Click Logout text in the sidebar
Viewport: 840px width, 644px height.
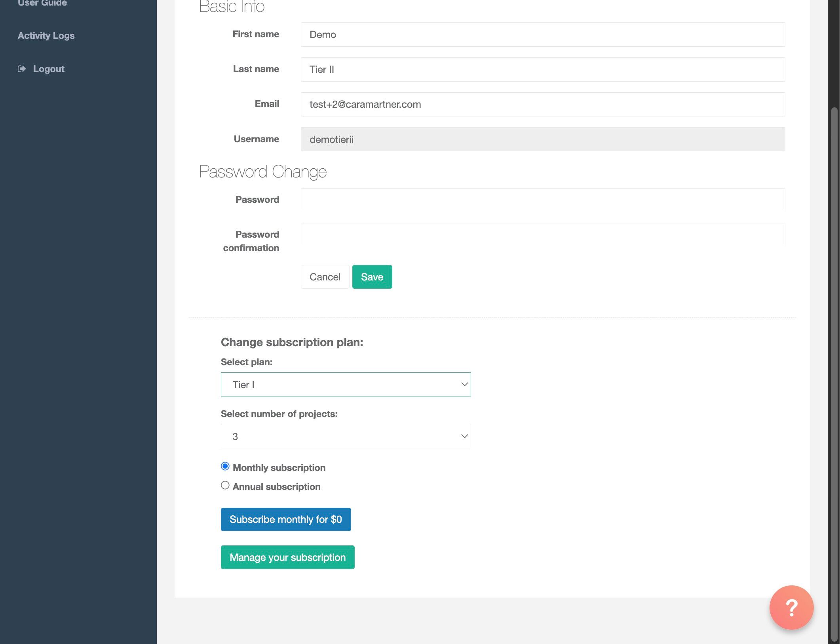[49, 69]
